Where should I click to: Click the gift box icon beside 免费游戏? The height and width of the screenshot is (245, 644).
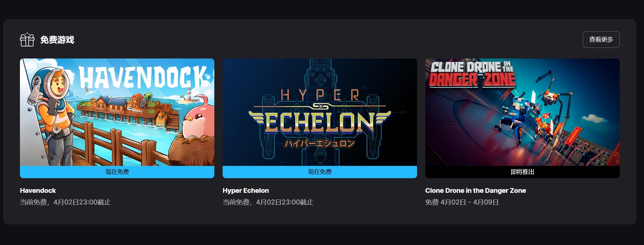(27, 40)
